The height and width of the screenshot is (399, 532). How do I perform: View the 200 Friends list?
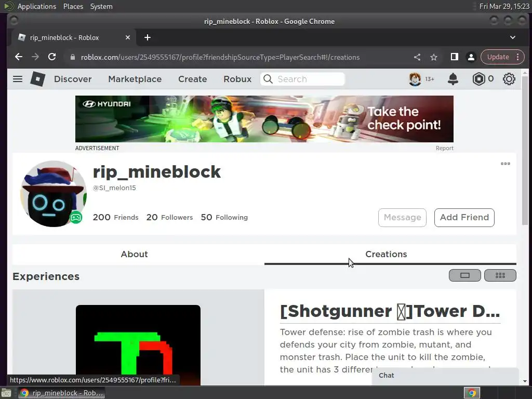tap(116, 217)
